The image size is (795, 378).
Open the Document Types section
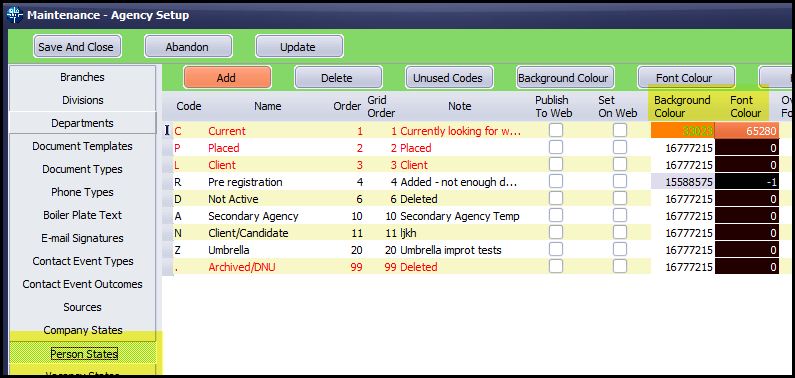point(82,169)
